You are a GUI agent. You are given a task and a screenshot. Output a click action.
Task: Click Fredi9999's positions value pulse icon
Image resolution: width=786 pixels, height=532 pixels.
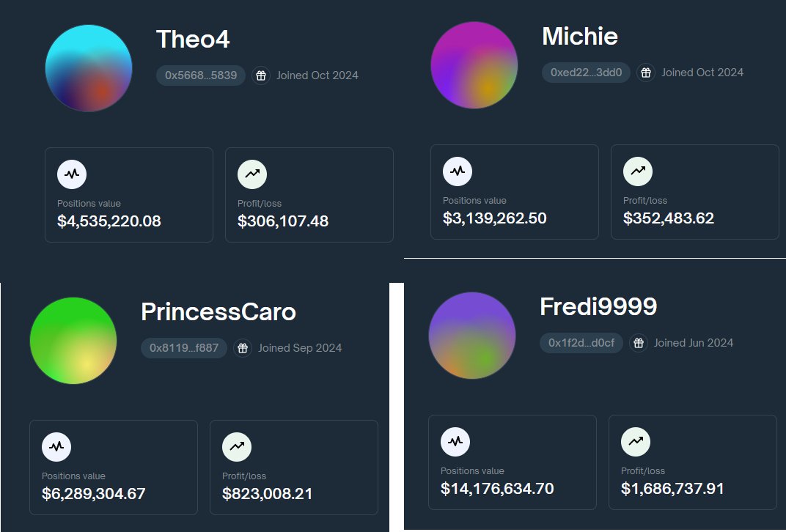[x=455, y=442]
